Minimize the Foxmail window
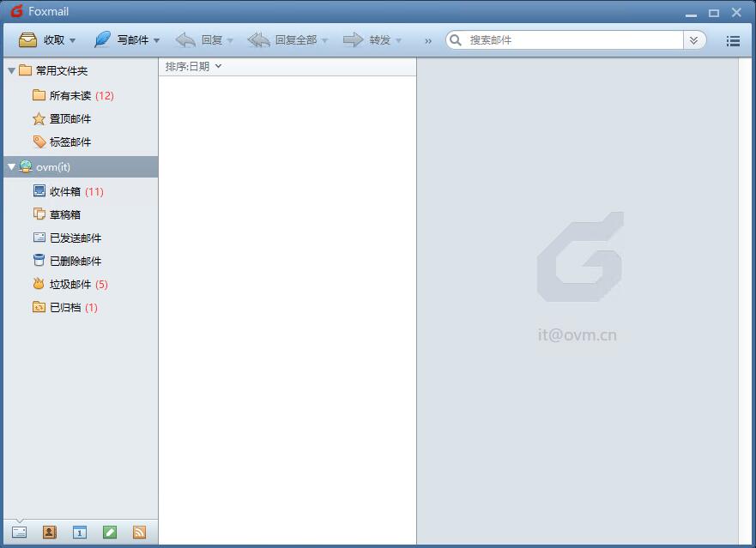 tap(691, 15)
